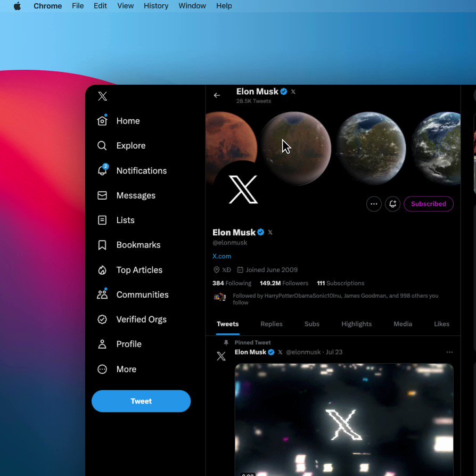476x476 pixels.
Task: Click the Top Articles label
Action: pyautogui.click(x=139, y=270)
